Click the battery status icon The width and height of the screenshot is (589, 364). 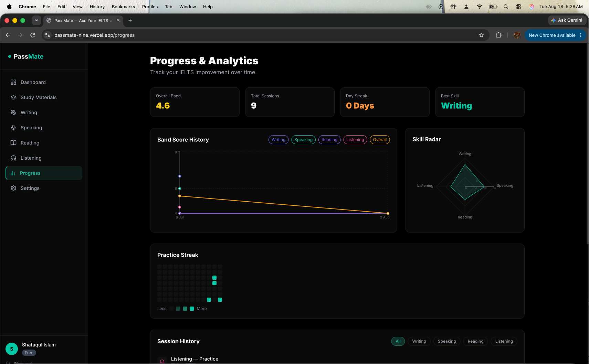point(493,7)
